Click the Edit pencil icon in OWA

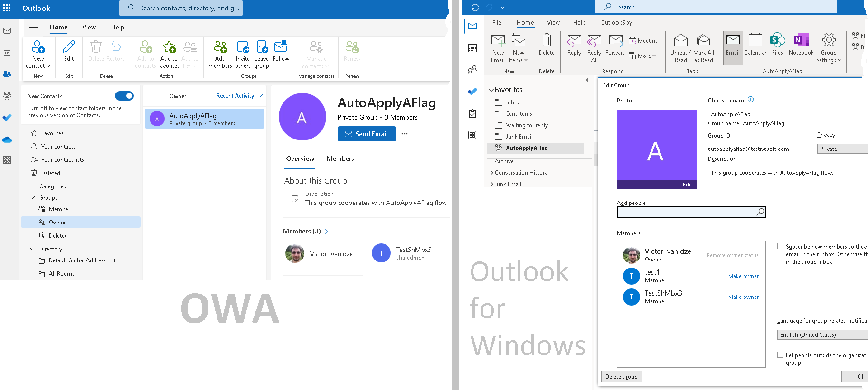pyautogui.click(x=69, y=47)
